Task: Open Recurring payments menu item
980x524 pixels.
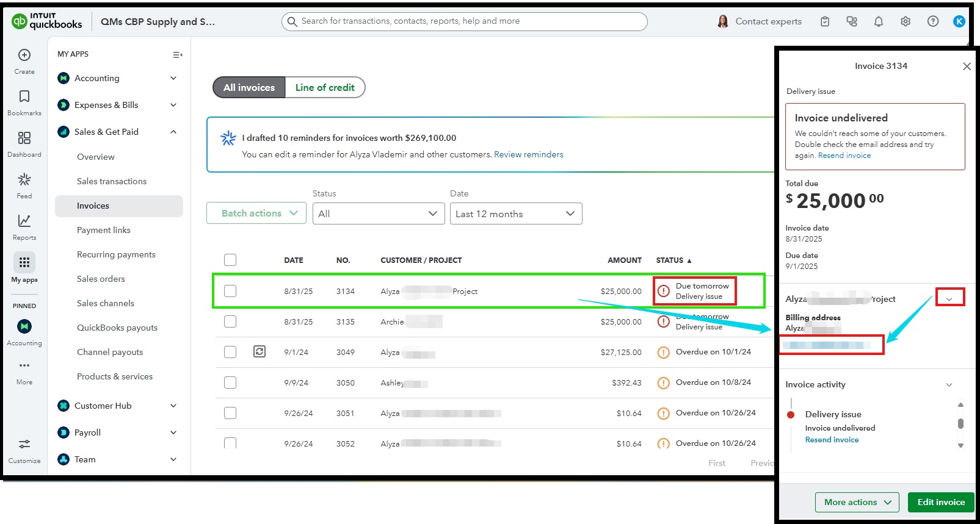Action: (116, 254)
